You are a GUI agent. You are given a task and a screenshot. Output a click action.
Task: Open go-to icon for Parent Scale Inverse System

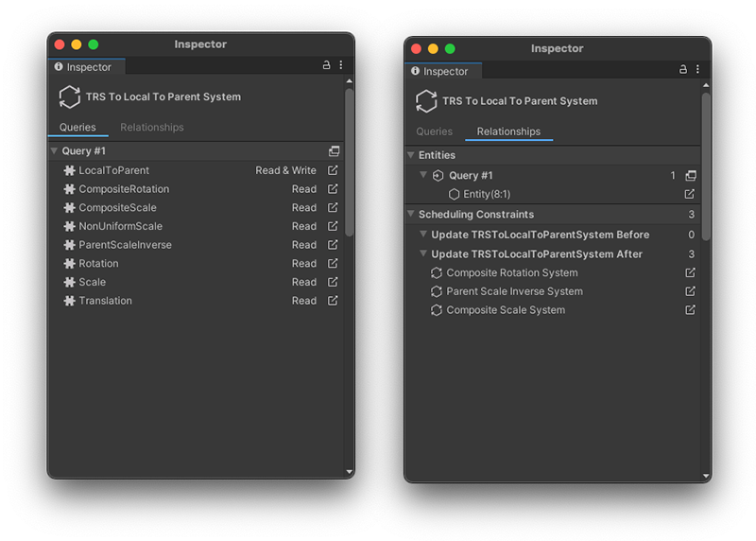point(690,291)
